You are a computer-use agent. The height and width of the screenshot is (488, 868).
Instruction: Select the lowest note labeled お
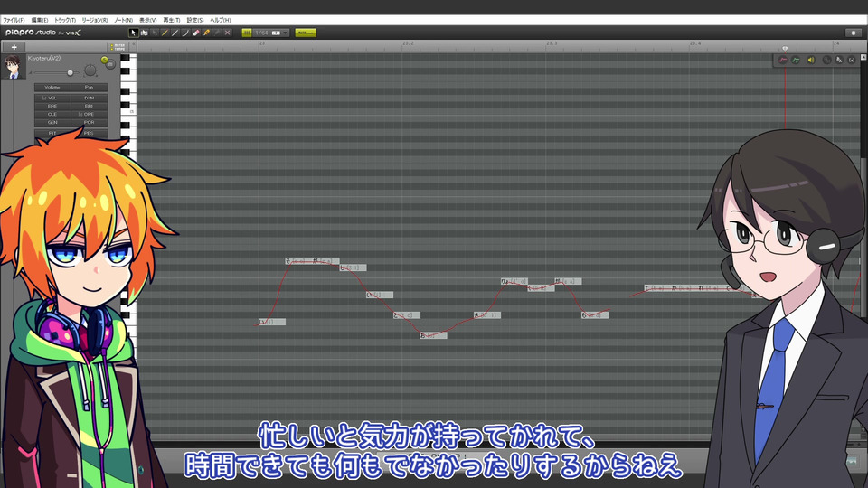point(433,335)
